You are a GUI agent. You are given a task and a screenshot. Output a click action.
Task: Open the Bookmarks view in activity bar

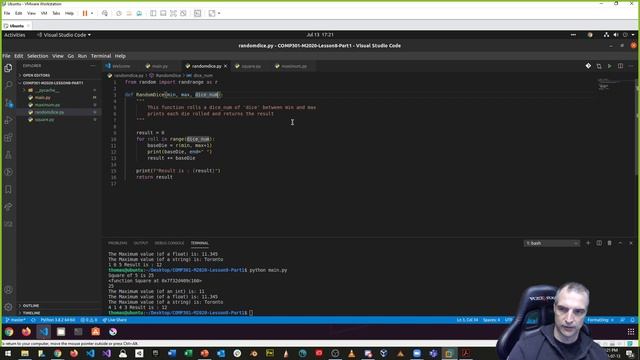click(8, 189)
